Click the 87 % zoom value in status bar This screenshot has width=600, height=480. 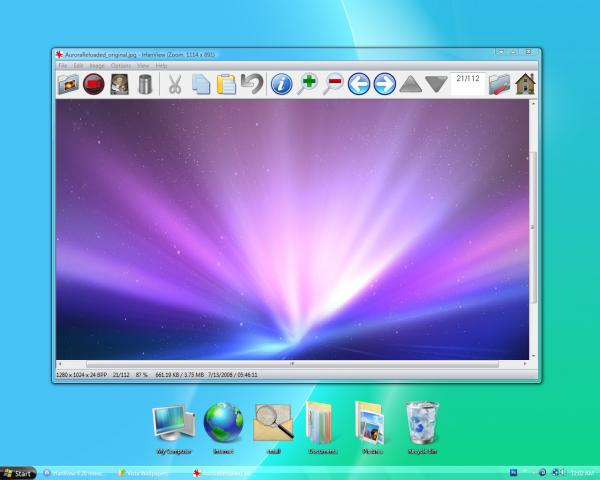click(142, 375)
